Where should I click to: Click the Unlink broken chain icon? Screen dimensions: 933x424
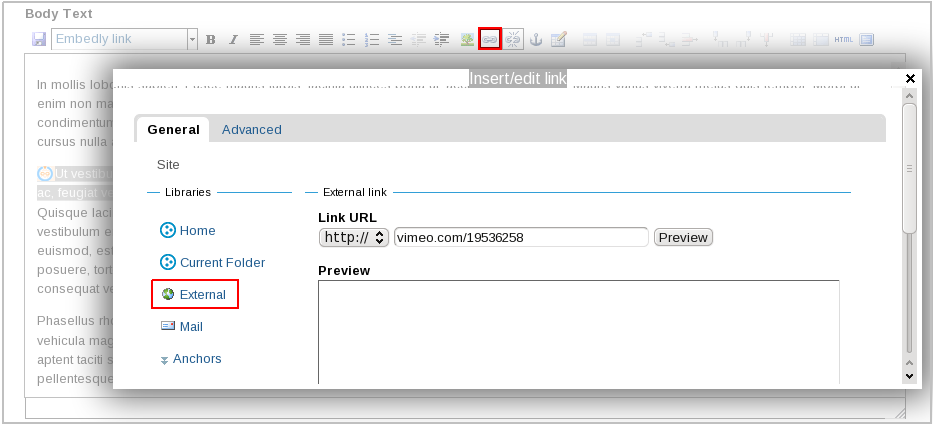click(513, 40)
